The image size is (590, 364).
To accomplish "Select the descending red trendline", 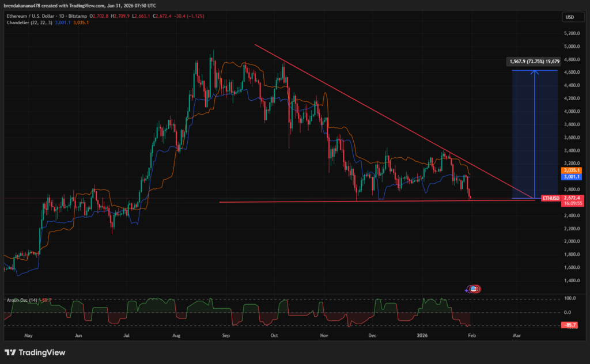I will point(394,121).
